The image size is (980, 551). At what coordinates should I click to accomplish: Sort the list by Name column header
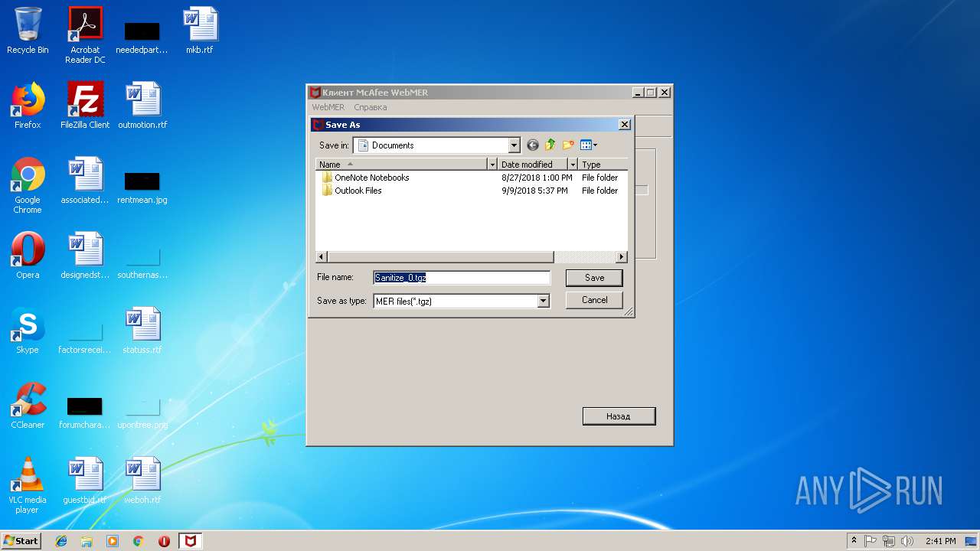(x=402, y=165)
